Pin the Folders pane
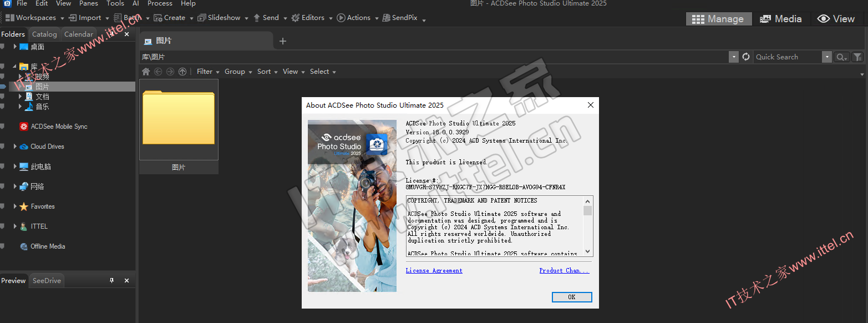The width and height of the screenshot is (868, 323). click(111, 34)
